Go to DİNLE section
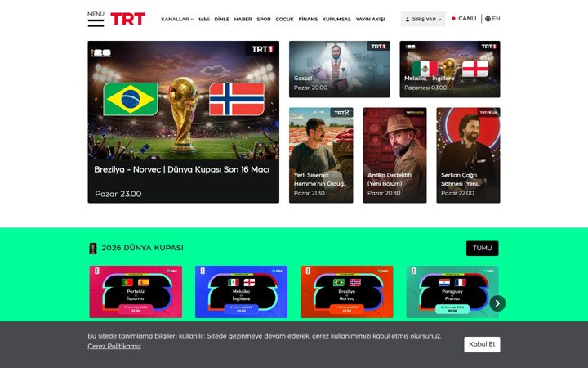This screenshot has height=368, width=588. pos(221,19)
